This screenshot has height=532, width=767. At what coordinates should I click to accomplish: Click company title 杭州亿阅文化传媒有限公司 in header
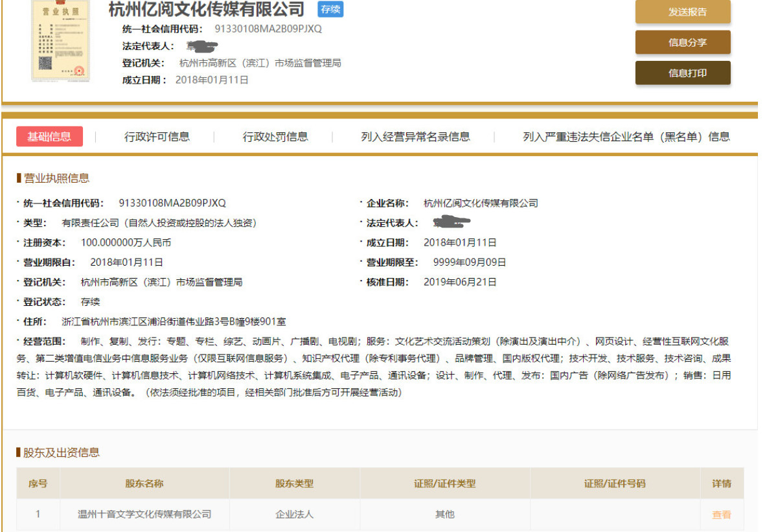[207, 9]
